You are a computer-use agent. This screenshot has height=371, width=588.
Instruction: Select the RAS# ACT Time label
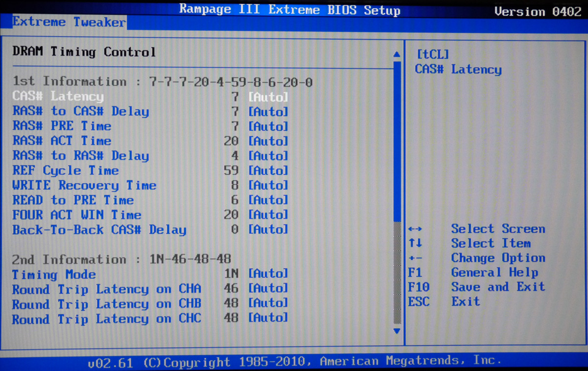coord(62,141)
